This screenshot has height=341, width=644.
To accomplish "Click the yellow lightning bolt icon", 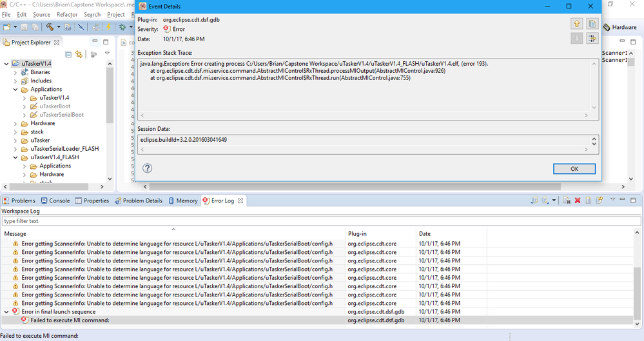I will pos(108,27).
